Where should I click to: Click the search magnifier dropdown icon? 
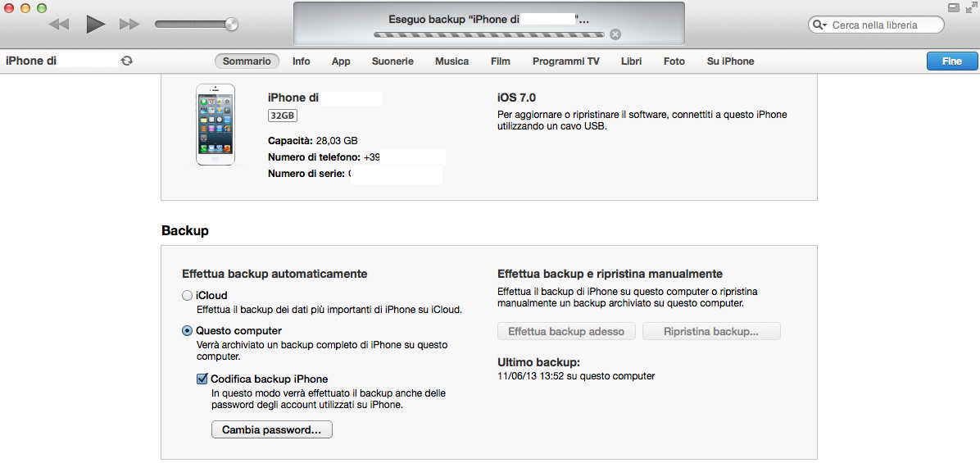[819, 25]
